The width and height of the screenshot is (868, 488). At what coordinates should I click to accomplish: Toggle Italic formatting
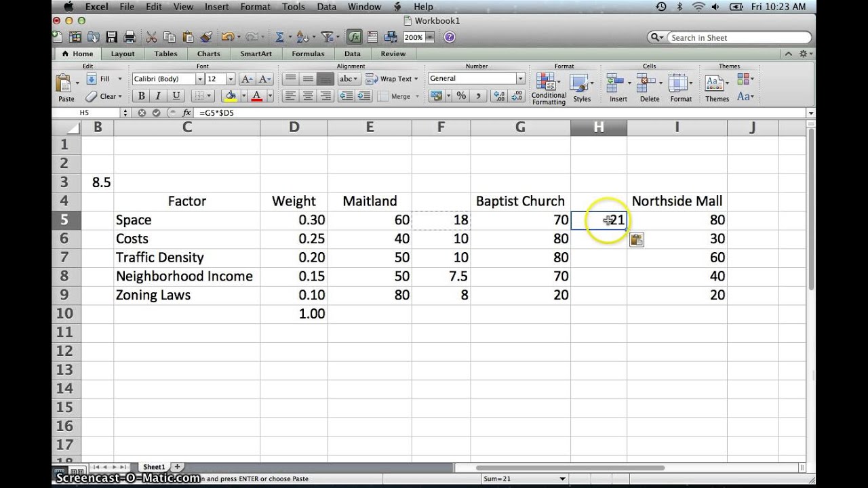point(159,96)
